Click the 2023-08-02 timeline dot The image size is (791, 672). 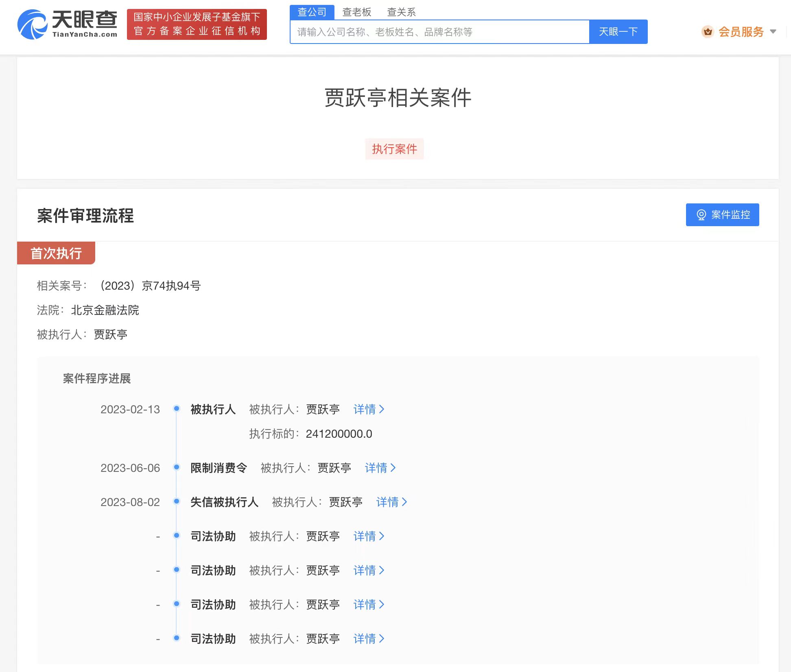[x=177, y=501]
